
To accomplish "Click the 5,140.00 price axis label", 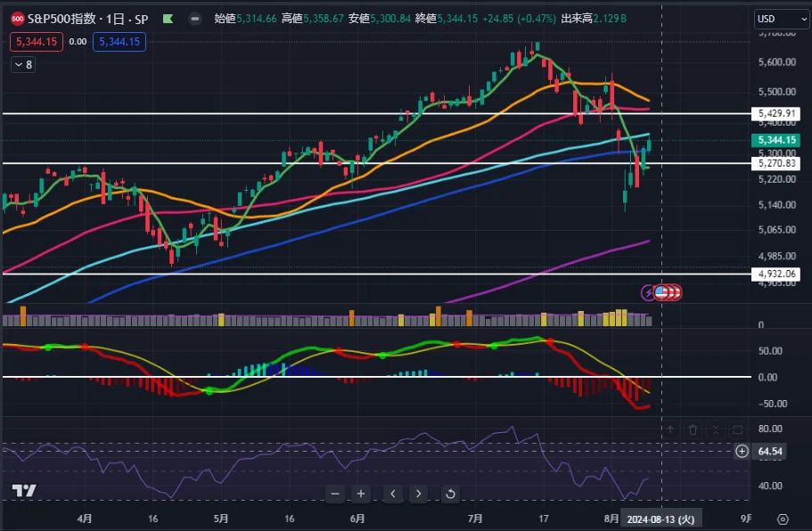I will [776, 205].
